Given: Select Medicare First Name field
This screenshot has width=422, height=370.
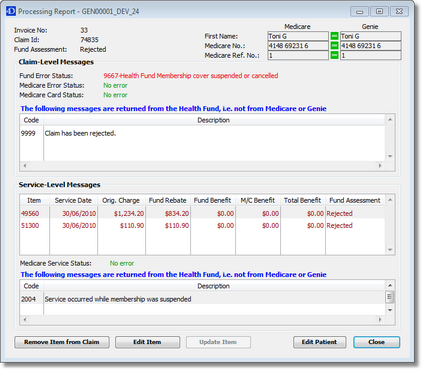Looking at the screenshot, I should [298, 36].
